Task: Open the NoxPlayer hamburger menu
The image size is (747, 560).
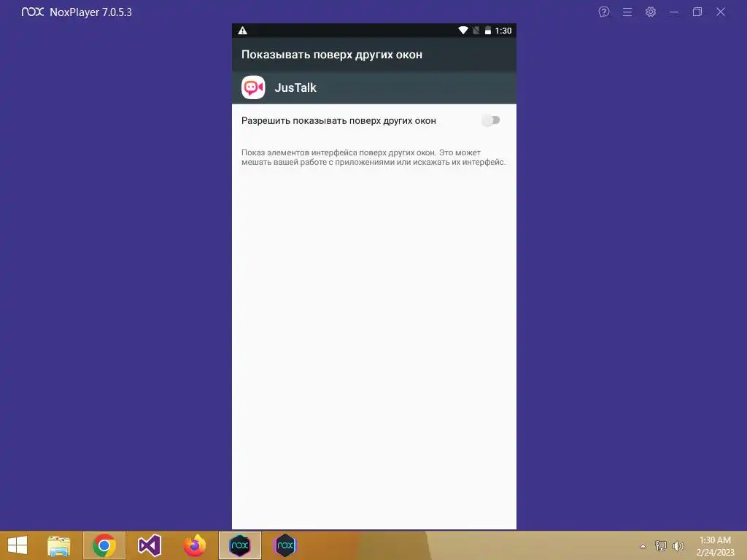Action: [627, 12]
